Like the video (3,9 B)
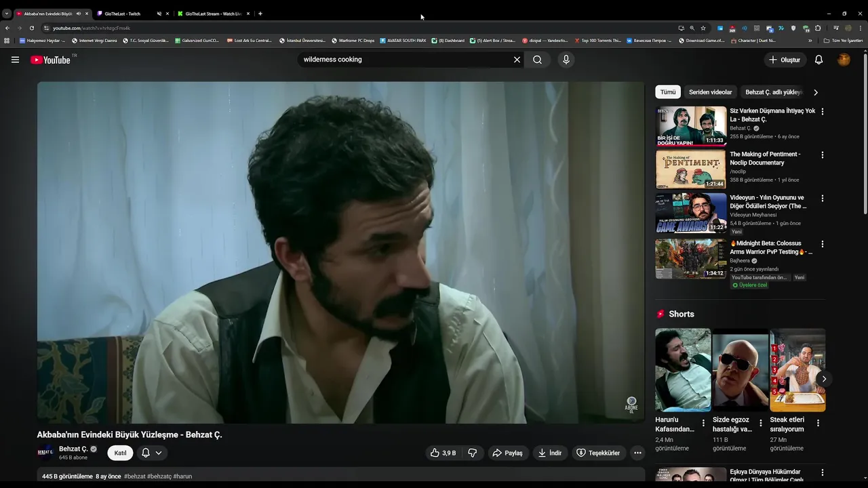This screenshot has height=488, width=868. [443, 453]
